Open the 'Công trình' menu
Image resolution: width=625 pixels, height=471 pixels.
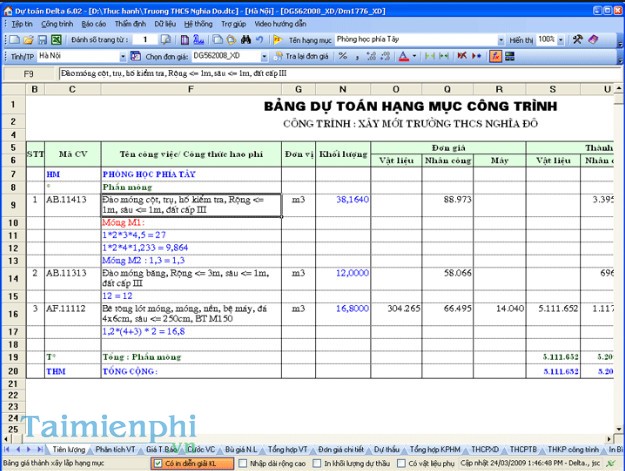click(57, 22)
